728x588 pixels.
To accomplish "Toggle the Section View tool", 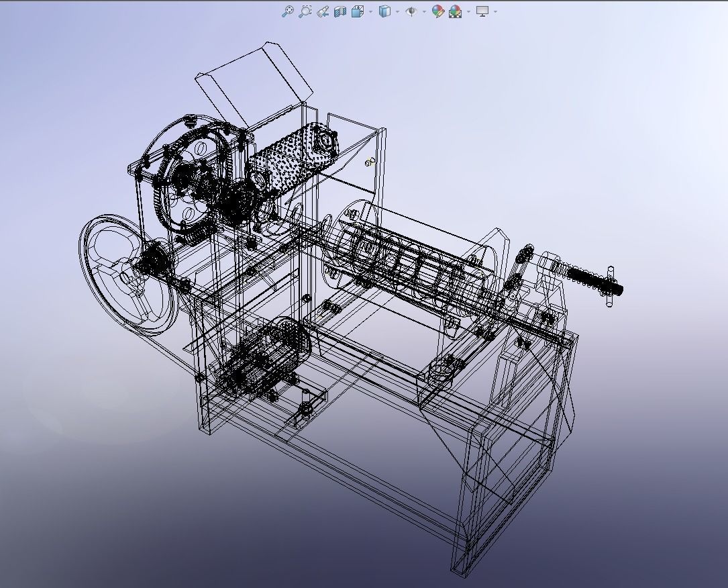I will pyautogui.click(x=340, y=11).
